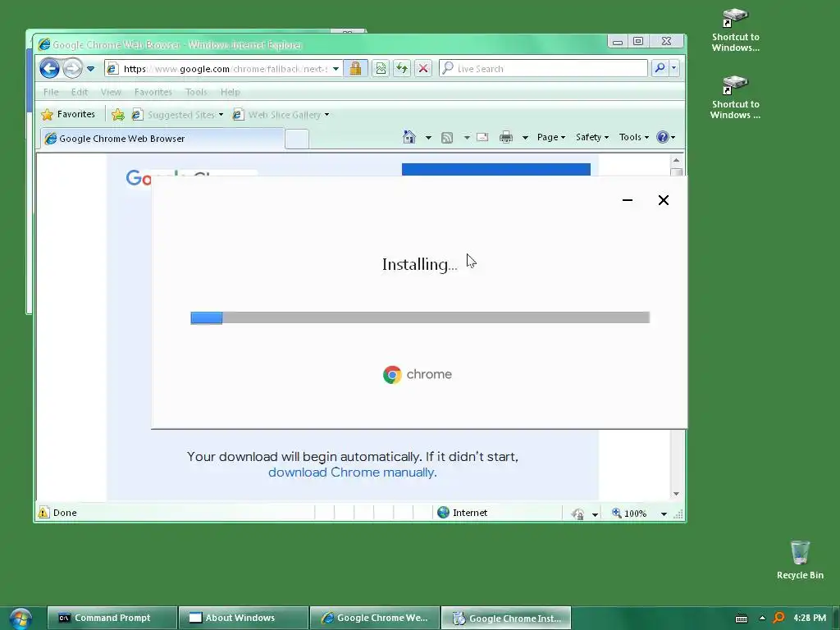The width and height of the screenshot is (840, 630).
Task: Open the Tools menu in menu bar
Action: [196, 92]
